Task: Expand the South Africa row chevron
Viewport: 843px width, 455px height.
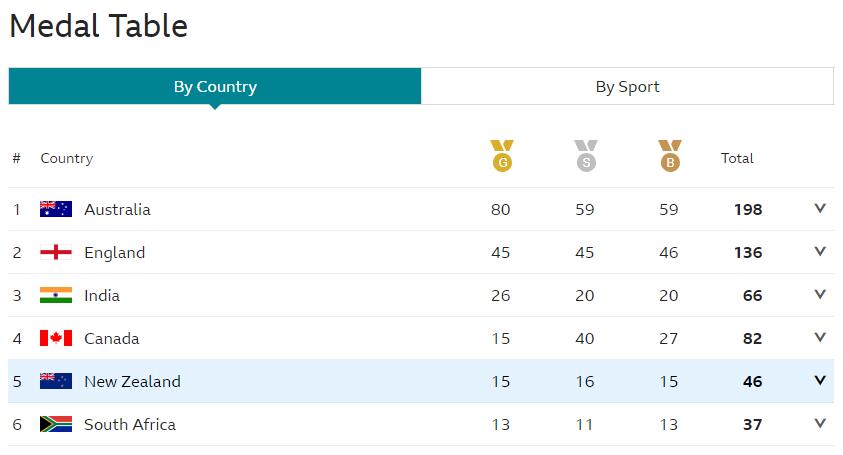Action: click(820, 424)
